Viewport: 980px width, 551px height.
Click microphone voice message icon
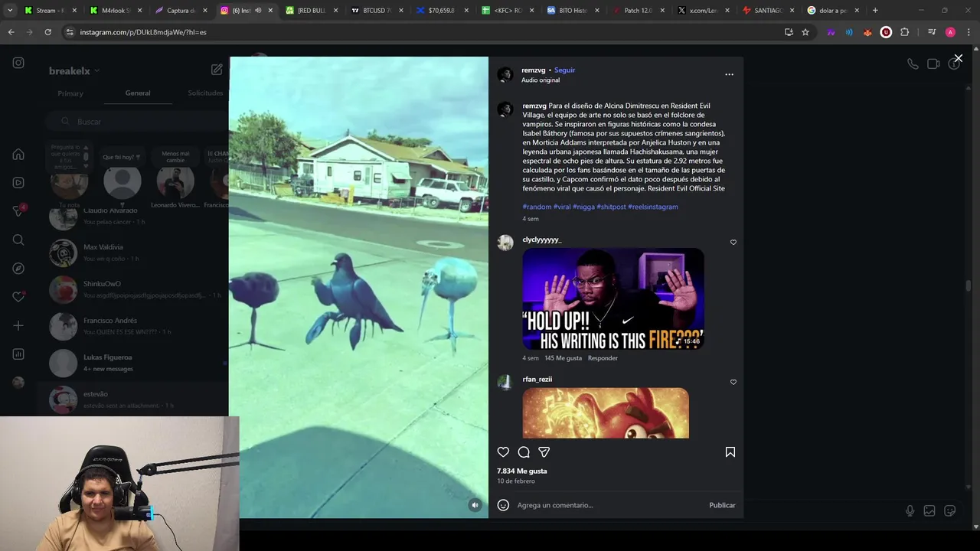click(910, 510)
